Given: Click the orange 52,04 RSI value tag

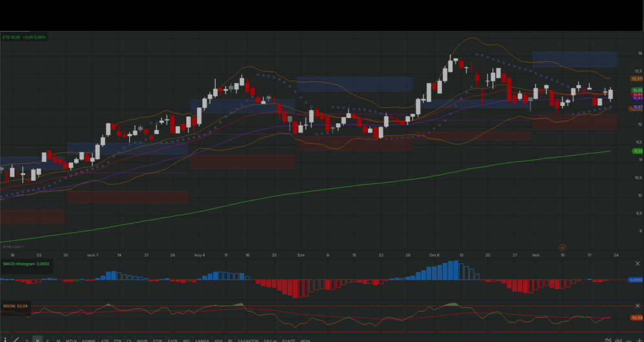Looking at the screenshot, I should coord(637,317).
